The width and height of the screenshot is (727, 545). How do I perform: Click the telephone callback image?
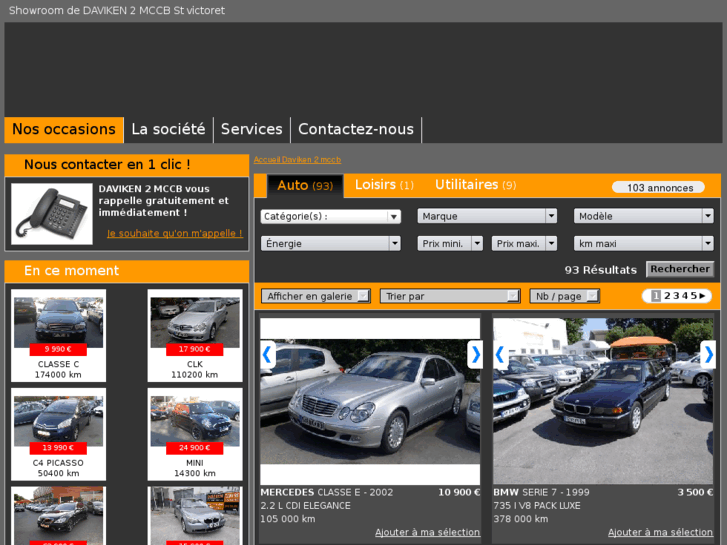click(x=51, y=214)
